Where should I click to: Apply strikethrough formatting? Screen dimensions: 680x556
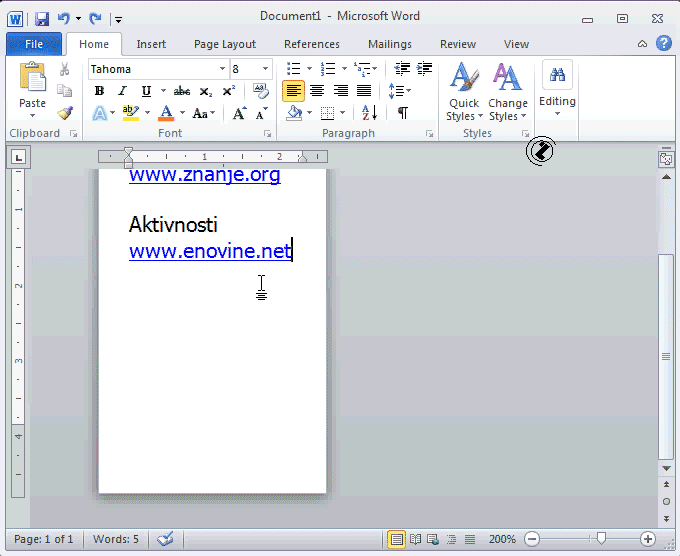182,91
